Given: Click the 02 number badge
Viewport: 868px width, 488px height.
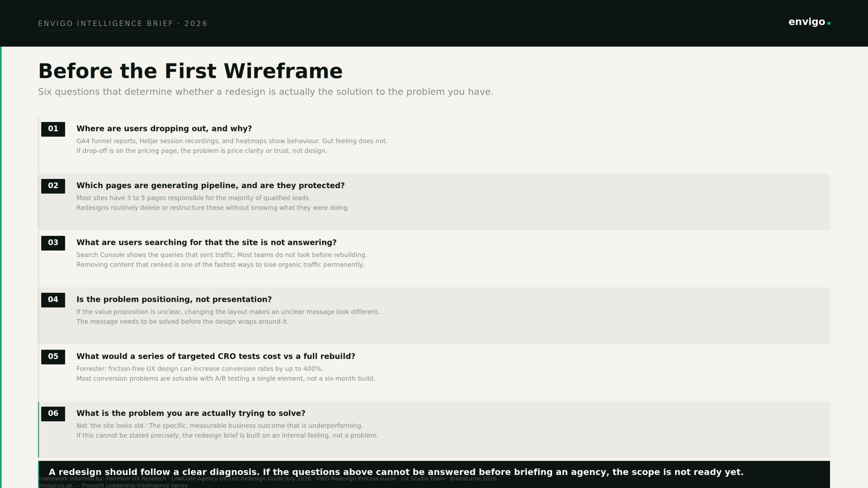Looking at the screenshot, I should [53, 186].
